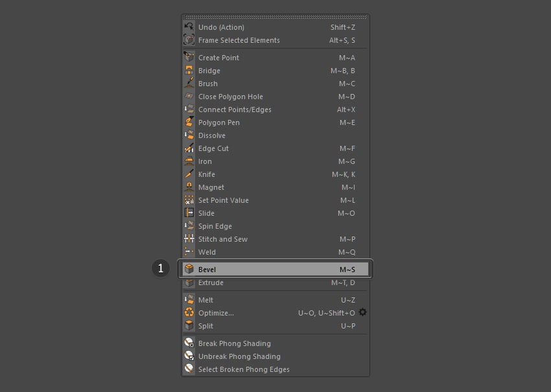Select the Magnet tool icon
This screenshot has height=392, width=551.
tap(189, 187)
